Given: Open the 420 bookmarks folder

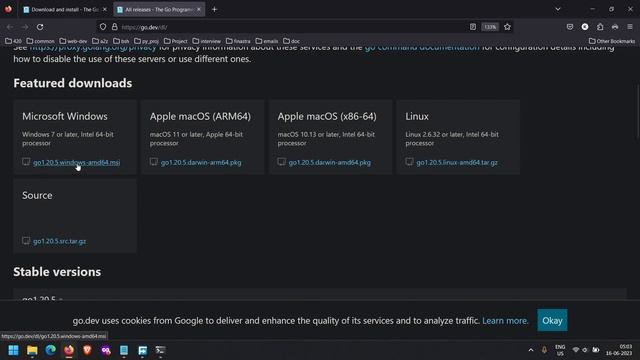Looking at the screenshot, I should pos(13,41).
